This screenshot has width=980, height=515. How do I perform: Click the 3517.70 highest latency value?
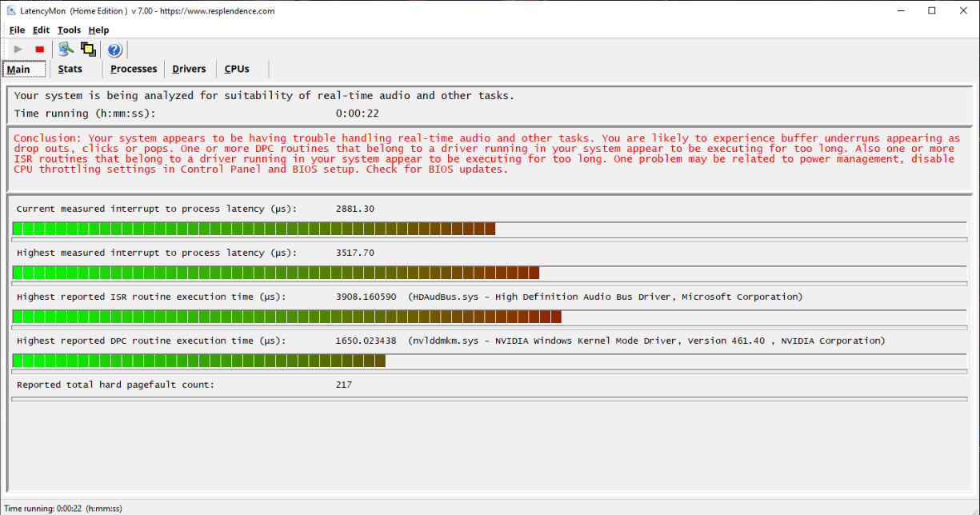coord(355,253)
